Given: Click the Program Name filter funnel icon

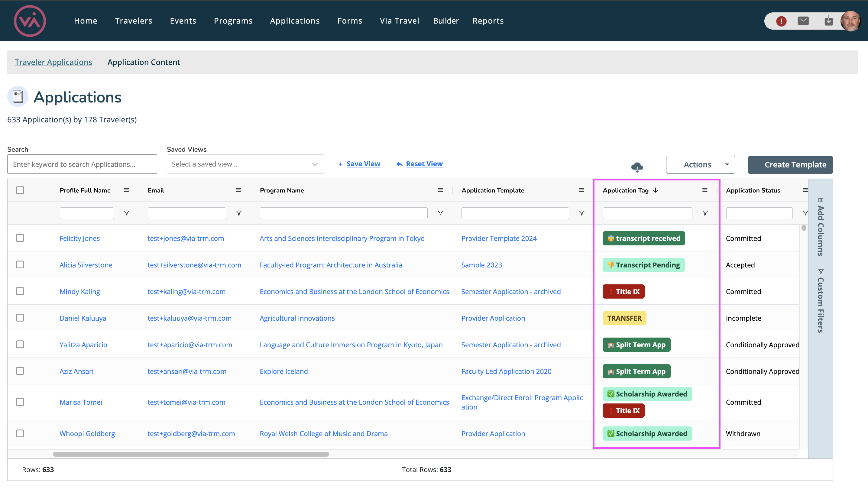Looking at the screenshot, I should click(x=440, y=213).
